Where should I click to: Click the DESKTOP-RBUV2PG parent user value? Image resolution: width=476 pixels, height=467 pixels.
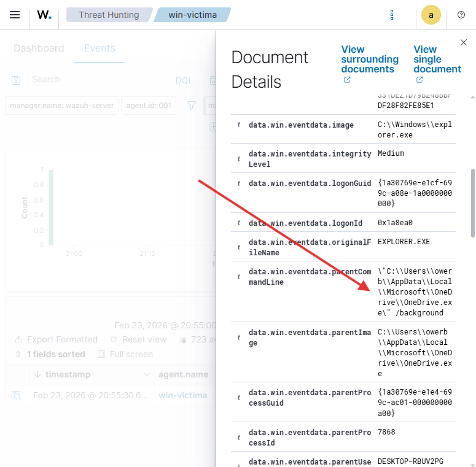click(x=410, y=461)
